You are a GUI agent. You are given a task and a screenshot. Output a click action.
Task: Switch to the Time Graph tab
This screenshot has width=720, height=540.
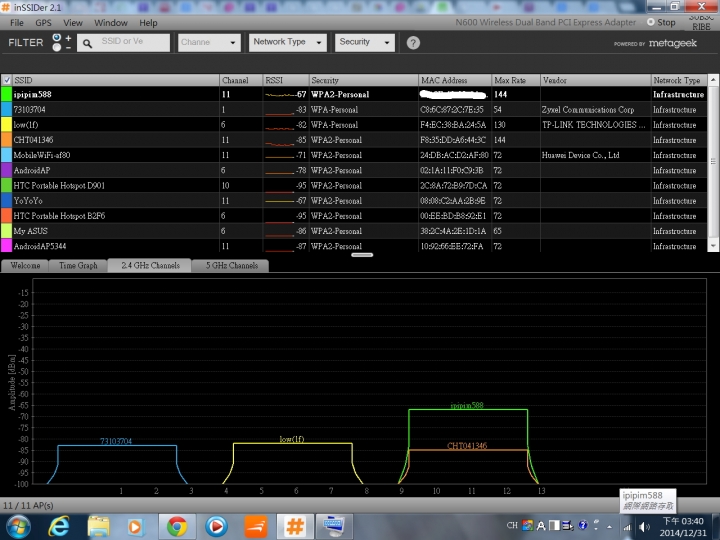click(78, 265)
